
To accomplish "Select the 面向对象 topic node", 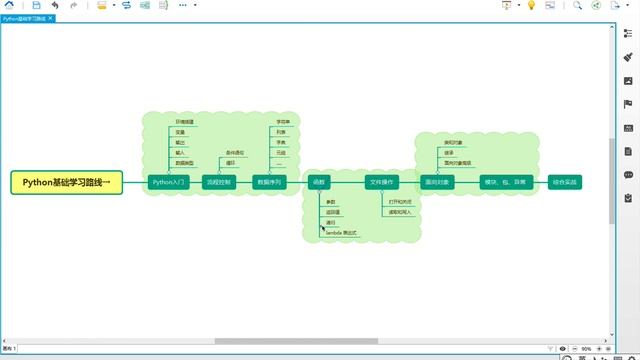I will point(437,182).
